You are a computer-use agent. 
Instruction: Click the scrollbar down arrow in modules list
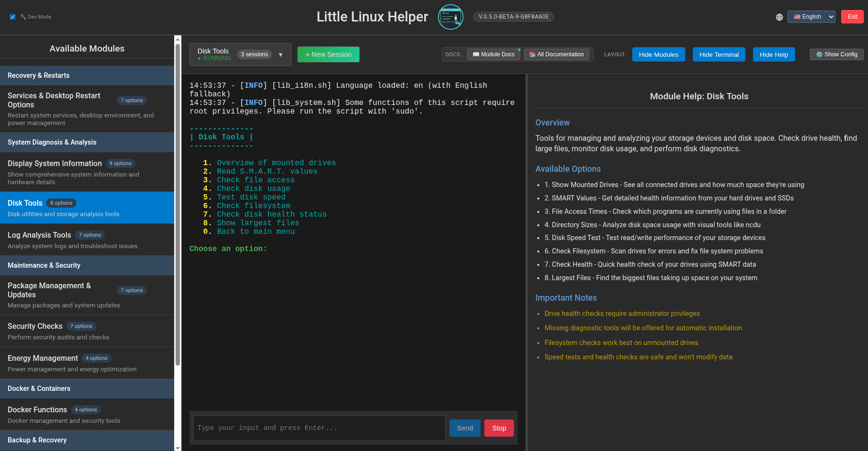(x=178, y=448)
